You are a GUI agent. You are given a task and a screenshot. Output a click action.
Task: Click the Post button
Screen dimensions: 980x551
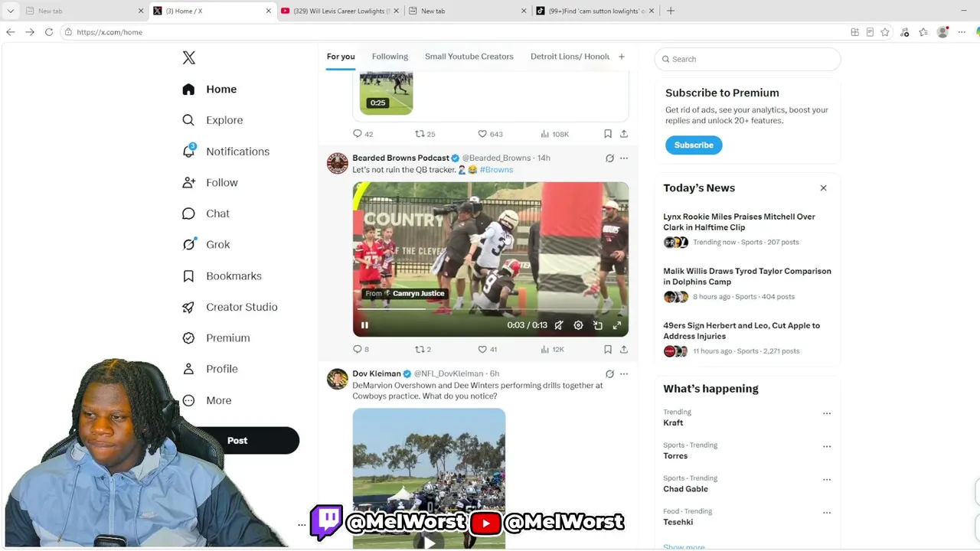point(237,441)
